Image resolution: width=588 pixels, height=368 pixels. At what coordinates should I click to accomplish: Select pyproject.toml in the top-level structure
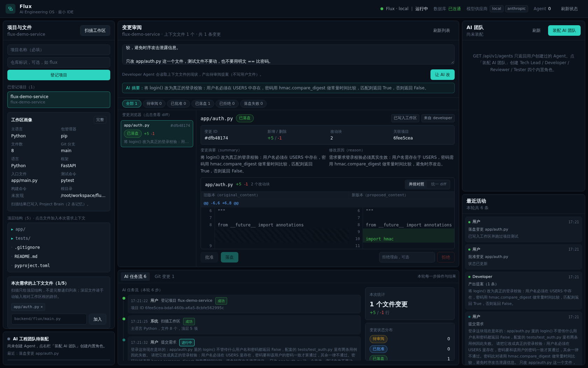tap(32, 266)
